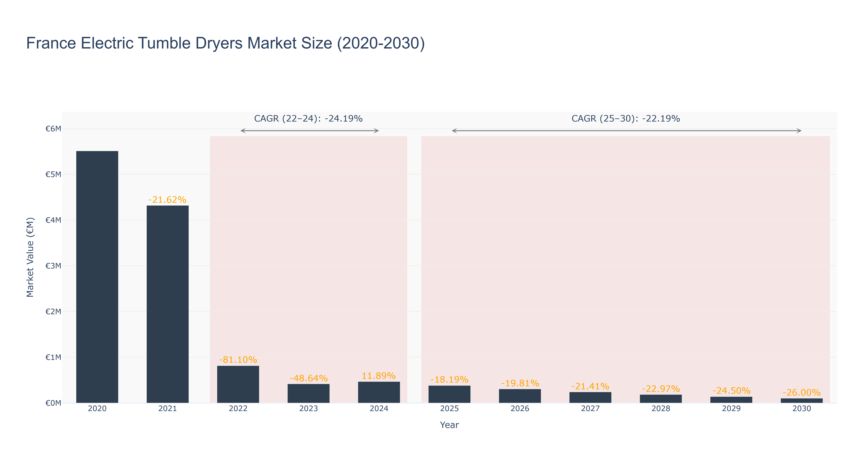The height and width of the screenshot is (465, 868).
Task: Click the 2030 x-axis year label
Action: [x=802, y=409]
